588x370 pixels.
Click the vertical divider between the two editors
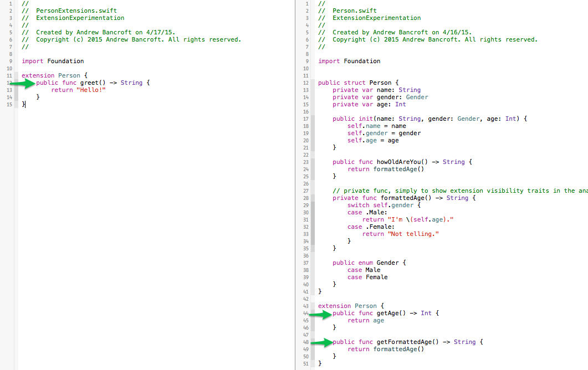click(x=295, y=185)
